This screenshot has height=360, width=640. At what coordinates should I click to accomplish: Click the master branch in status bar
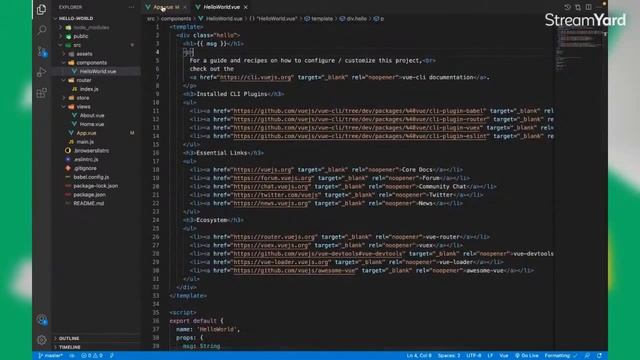pyautogui.click(x=50, y=356)
